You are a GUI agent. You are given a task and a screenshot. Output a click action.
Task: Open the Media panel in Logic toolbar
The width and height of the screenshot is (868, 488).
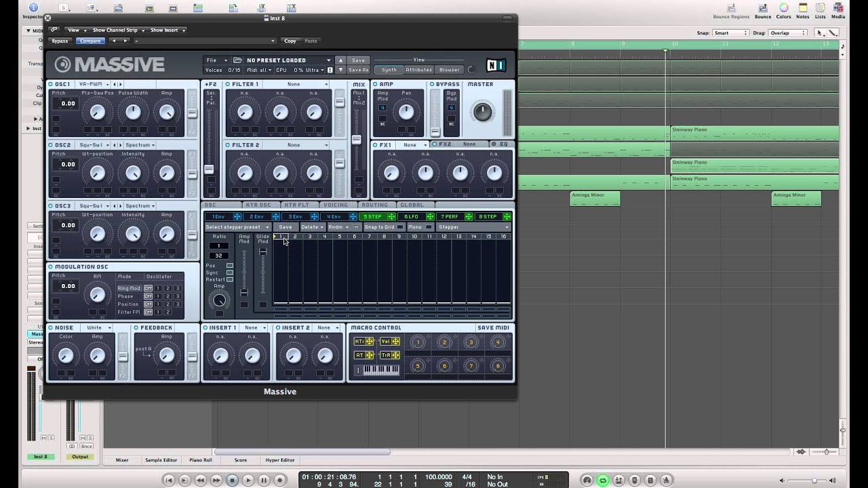(x=838, y=12)
